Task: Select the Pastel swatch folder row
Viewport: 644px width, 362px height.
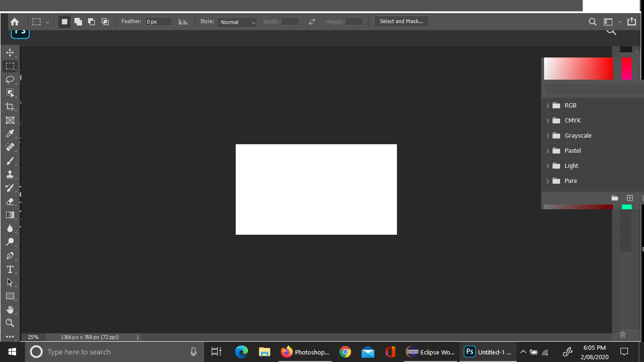Action: (593, 151)
